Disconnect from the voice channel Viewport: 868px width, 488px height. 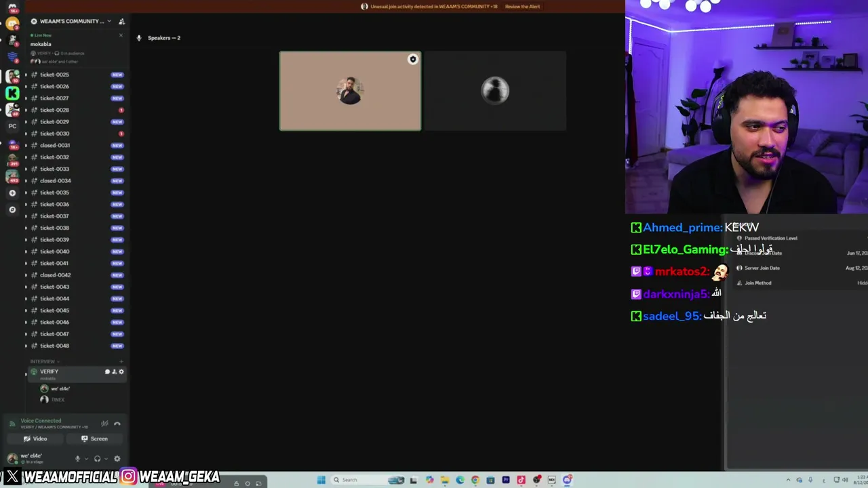click(x=117, y=424)
